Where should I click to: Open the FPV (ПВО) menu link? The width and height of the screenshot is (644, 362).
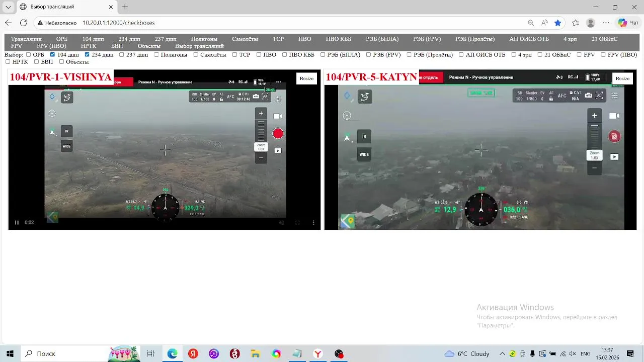click(x=51, y=46)
